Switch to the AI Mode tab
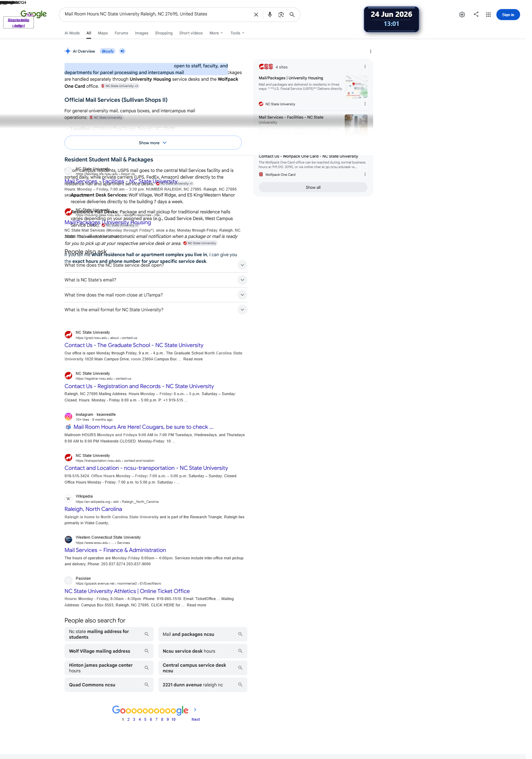Viewport: 532px width, 759px height. (x=72, y=33)
